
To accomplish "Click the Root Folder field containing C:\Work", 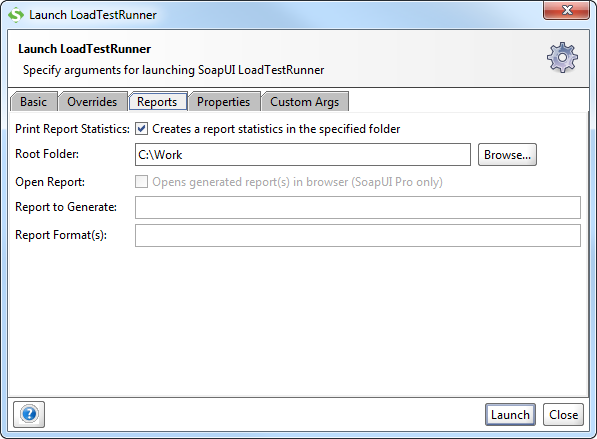I will 303,155.
